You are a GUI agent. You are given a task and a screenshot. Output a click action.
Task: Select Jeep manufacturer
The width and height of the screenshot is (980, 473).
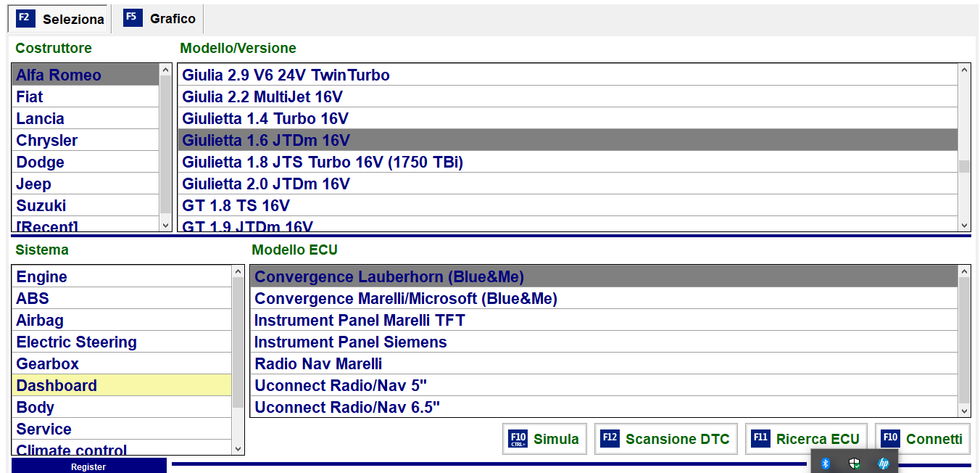point(86,184)
